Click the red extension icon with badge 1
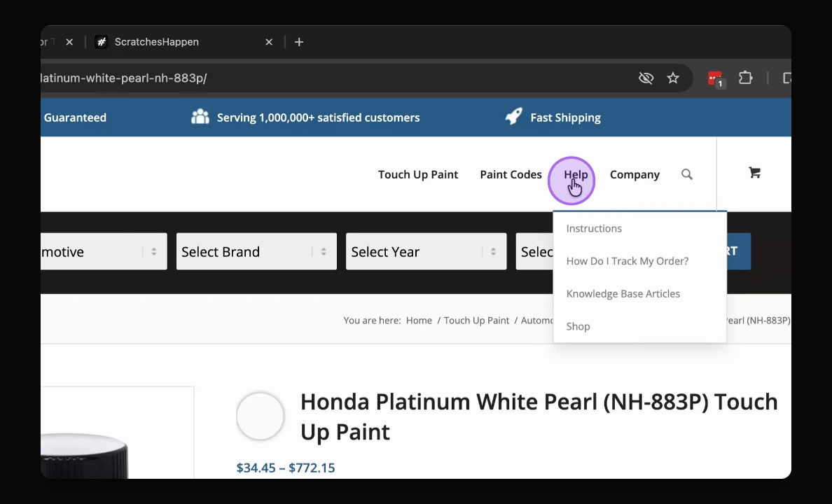 [x=715, y=78]
